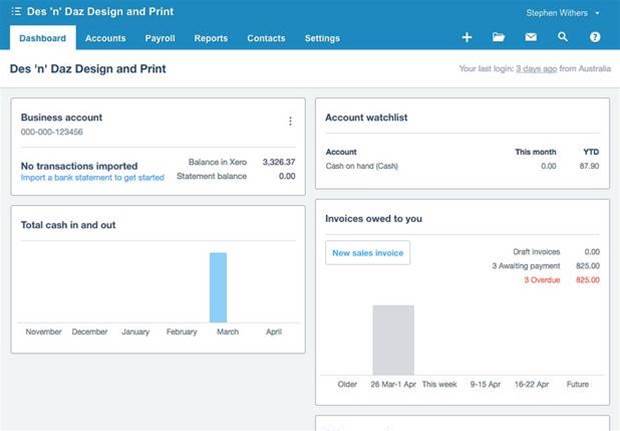
Task: Open the 3 Awaiting payment link
Action: [x=526, y=266]
